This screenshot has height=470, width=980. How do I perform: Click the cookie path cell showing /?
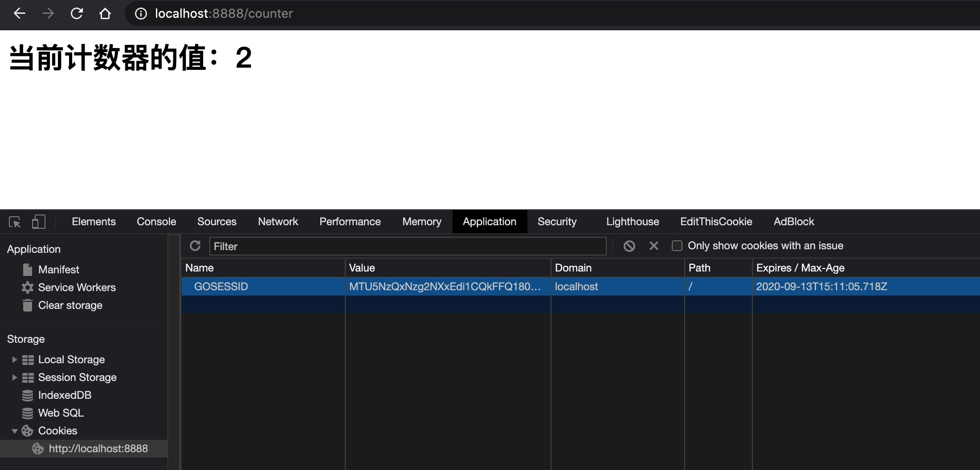pos(718,287)
